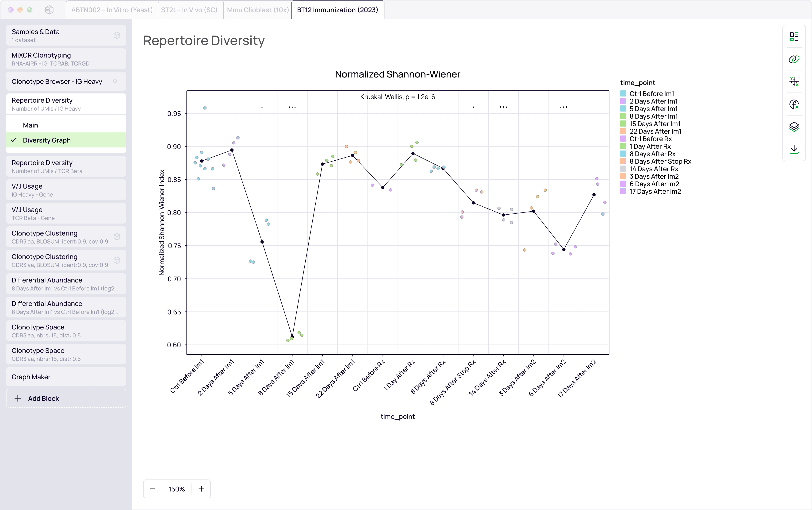Expand V/J Usage IG Heavy block
This screenshot has height=510, width=812.
point(66,190)
